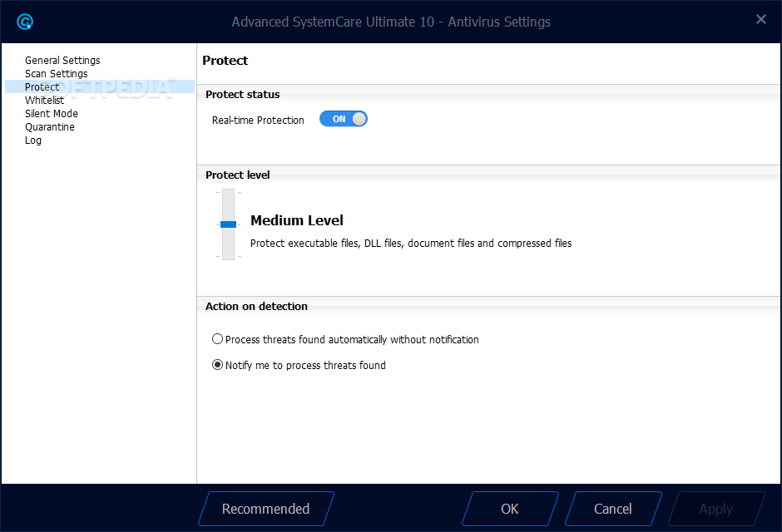Toggle Real-time Protection switch off

[343, 119]
